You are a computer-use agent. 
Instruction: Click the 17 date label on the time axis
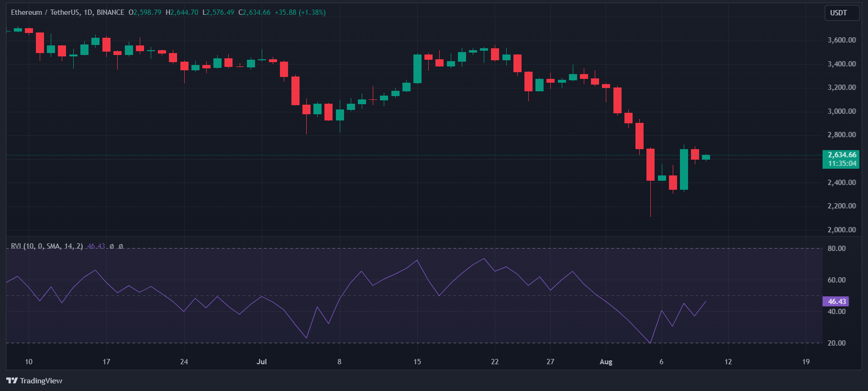(x=106, y=362)
